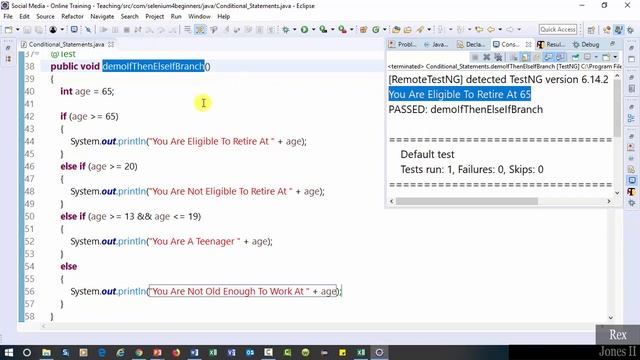Screen dimensions: 640x360
Task: Toggle Show Console on standard error change
Action: [560, 57]
